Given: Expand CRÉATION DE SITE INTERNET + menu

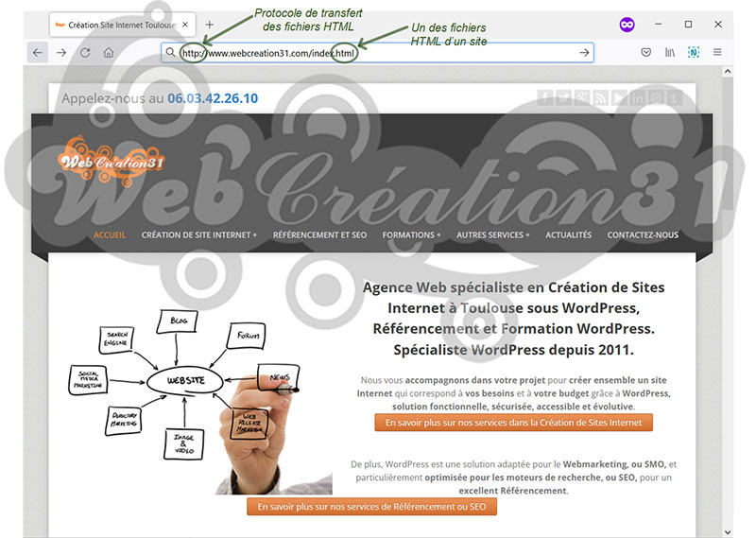Looking at the screenshot, I should [x=199, y=235].
